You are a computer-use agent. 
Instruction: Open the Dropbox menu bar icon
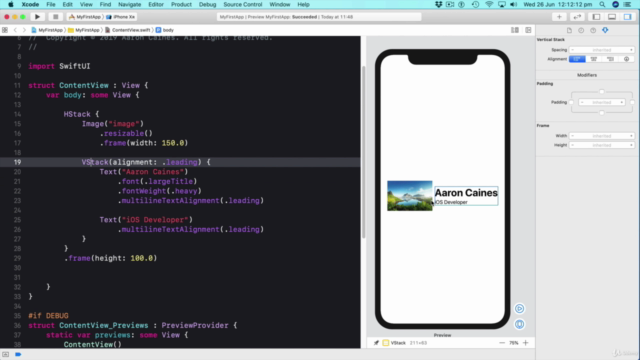point(438,4)
